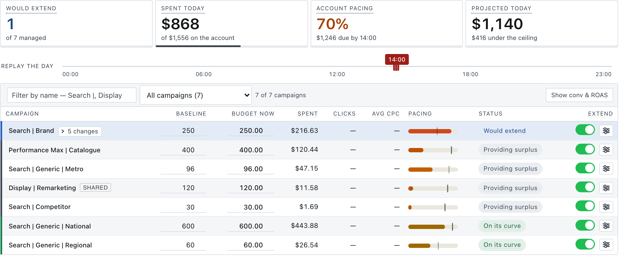Screen dimensions: 644x256
Task: Edit Budget Now 400.00 for Performance Max
Action: click(251, 150)
